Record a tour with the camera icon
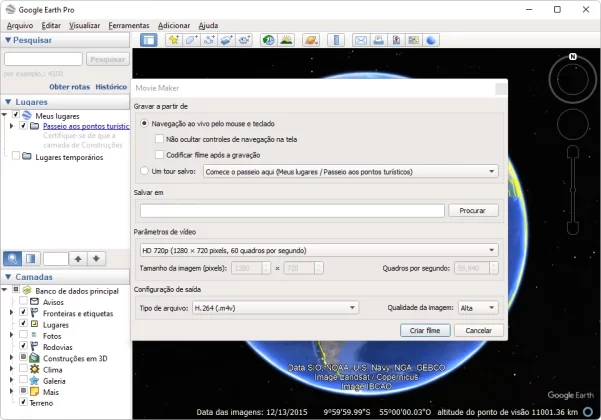Viewport: 601px width, 420px height. coord(244,40)
